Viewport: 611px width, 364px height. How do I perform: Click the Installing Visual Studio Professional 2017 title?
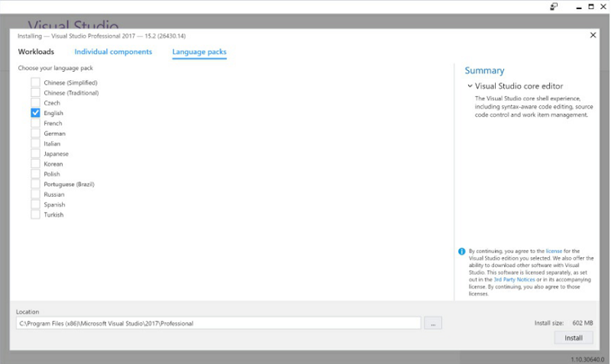coord(102,36)
